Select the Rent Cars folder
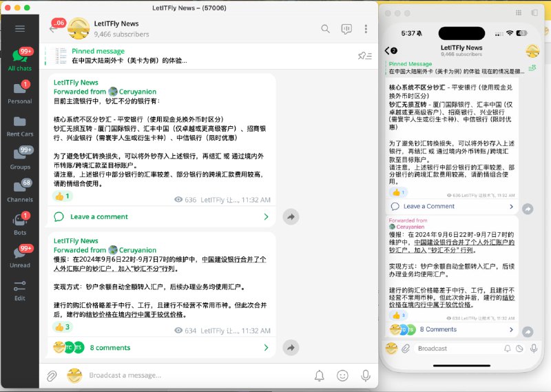The width and height of the screenshot is (551, 392). 20,125
